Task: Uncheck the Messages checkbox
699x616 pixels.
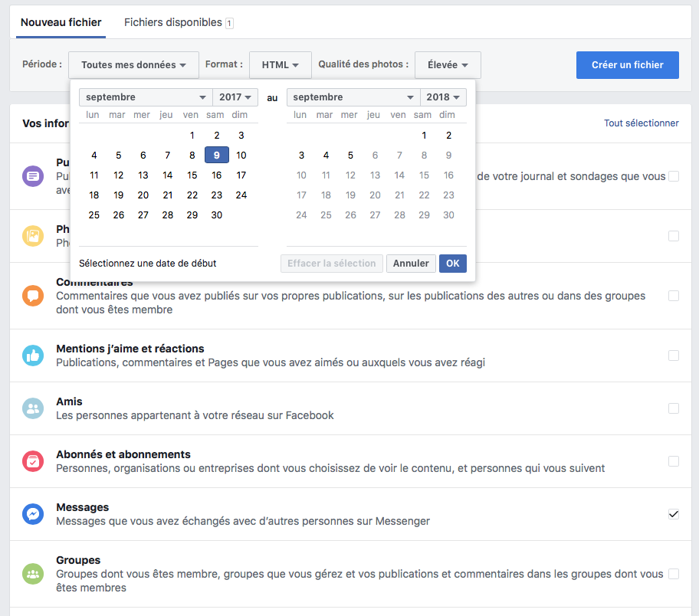Action: pyautogui.click(x=673, y=514)
